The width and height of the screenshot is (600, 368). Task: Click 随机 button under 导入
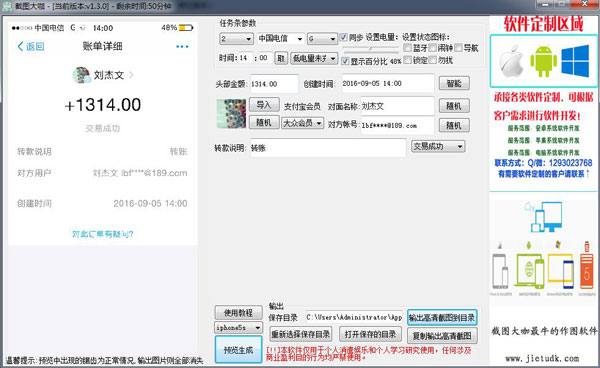[x=264, y=122]
